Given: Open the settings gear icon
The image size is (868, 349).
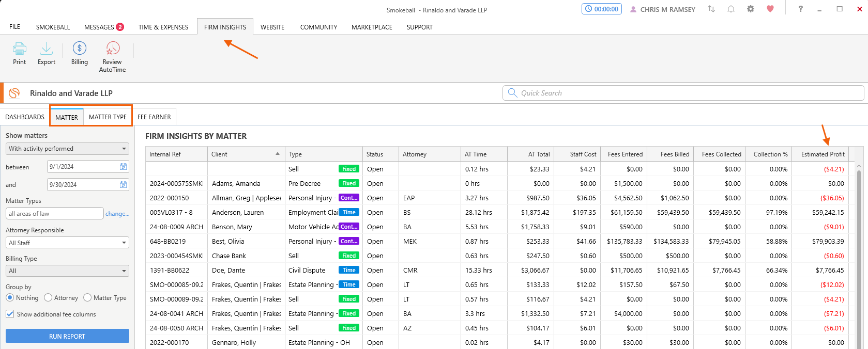Looking at the screenshot, I should click(x=751, y=9).
